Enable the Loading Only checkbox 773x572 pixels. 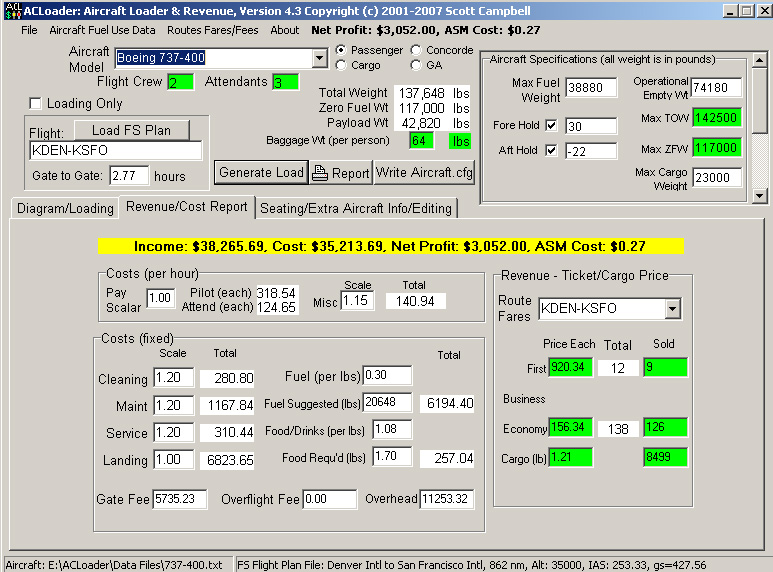click(36, 103)
